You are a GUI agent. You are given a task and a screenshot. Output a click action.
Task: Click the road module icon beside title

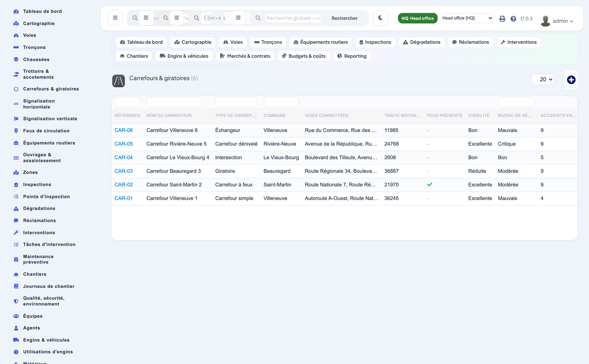click(119, 81)
